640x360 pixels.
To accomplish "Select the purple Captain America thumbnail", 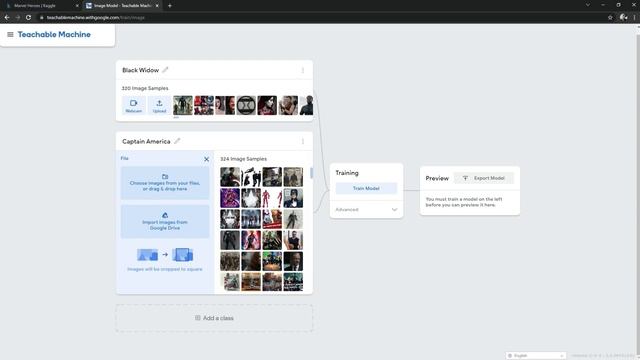I will click(x=230, y=198).
